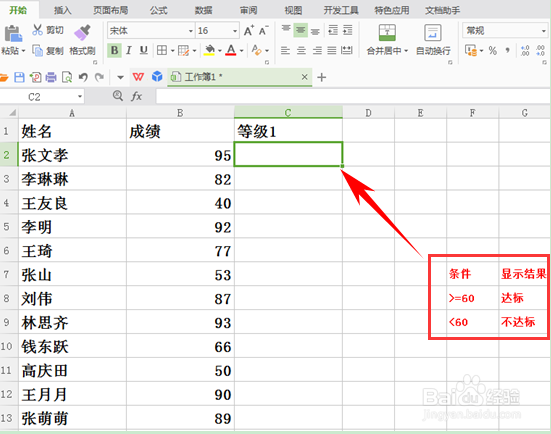Viewport: 551px width, 434px height.
Task: Switch to the 公式 ribbon tab
Action: click(158, 10)
